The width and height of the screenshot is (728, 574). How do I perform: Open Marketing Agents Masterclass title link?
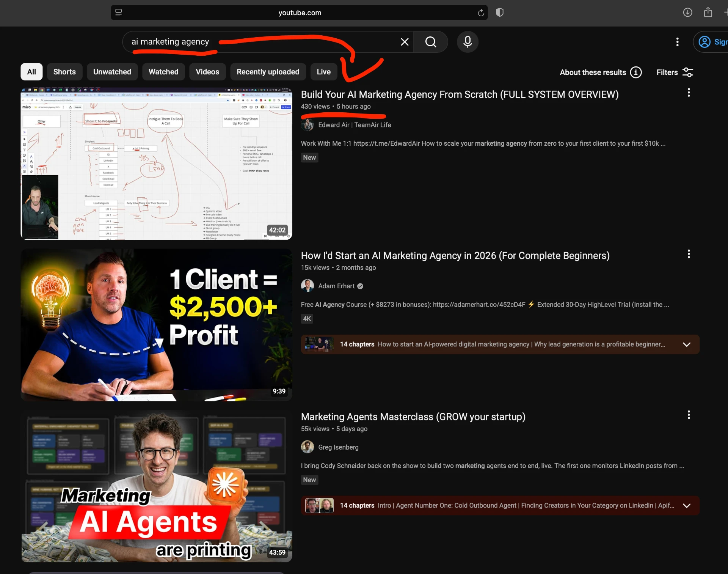point(413,417)
